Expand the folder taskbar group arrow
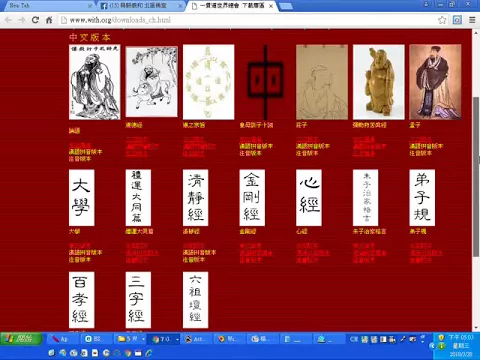Screen dimensions: 480x360 coord(143,339)
